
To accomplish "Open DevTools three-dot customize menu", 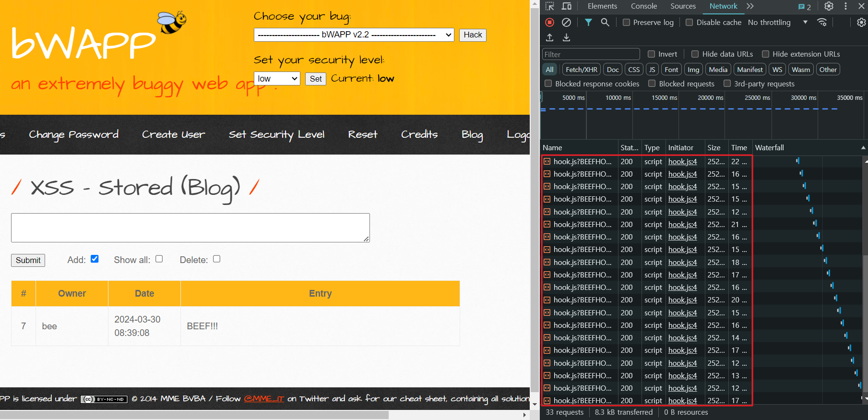I will pyautogui.click(x=845, y=6).
